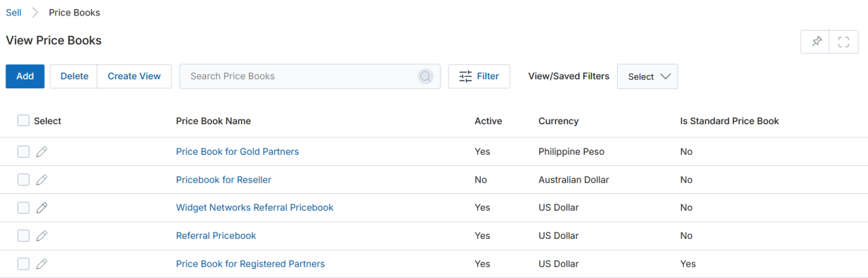The height and width of the screenshot is (278, 868).
Task: Click the Active column header
Action: coord(488,120)
